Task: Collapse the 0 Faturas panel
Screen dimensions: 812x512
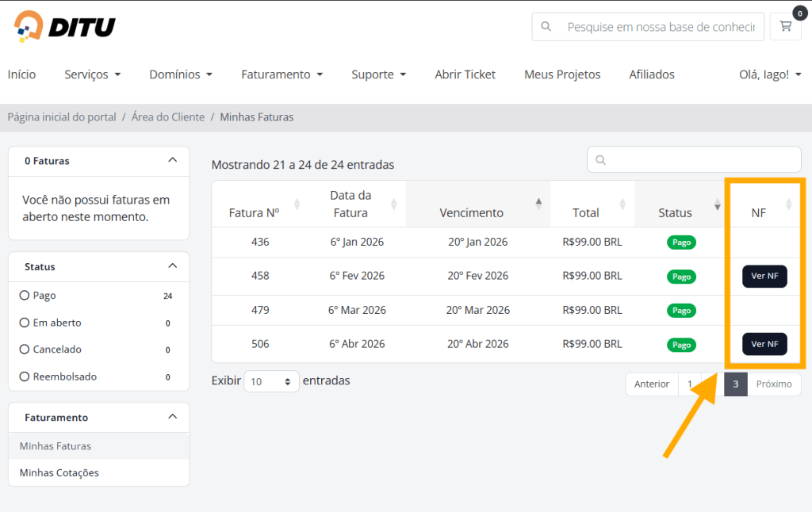Action: click(172, 160)
